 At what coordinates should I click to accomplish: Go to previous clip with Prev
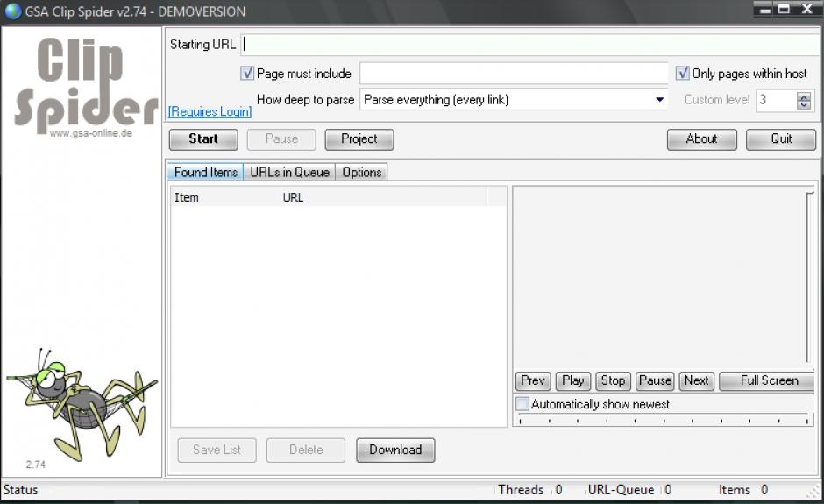tap(533, 380)
